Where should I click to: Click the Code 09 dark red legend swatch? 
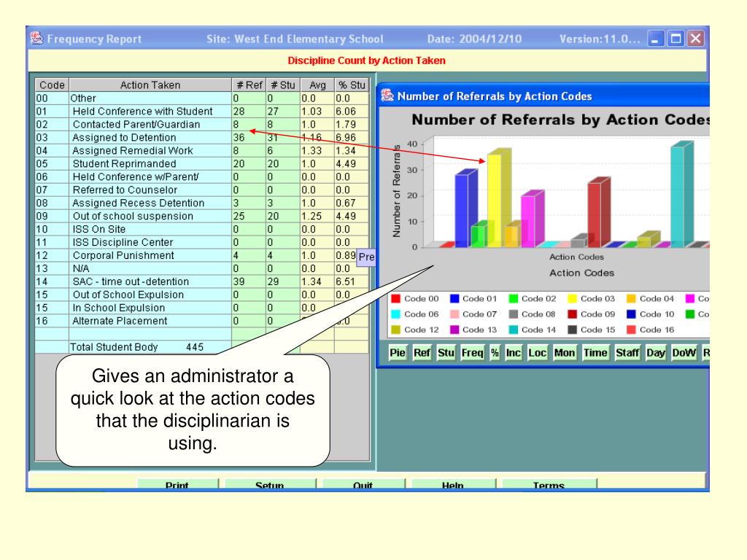[x=573, y=314]
